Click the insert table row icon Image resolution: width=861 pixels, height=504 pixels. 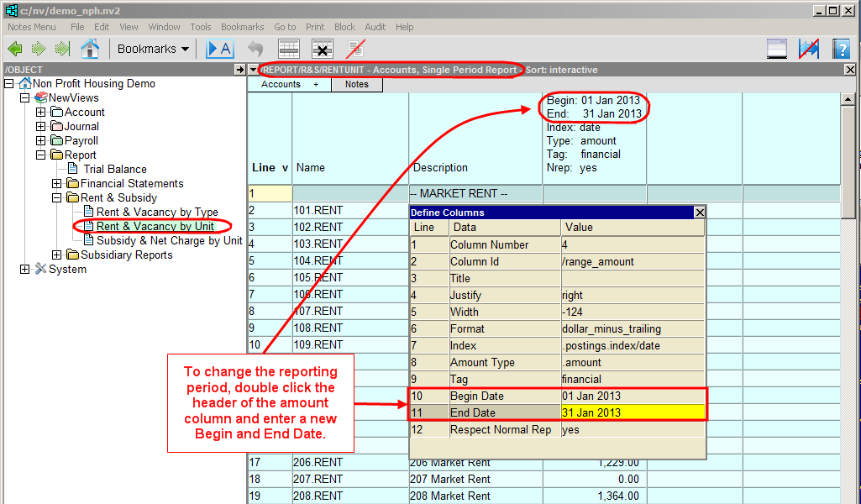pyautogui.click(x=289, y=49)
